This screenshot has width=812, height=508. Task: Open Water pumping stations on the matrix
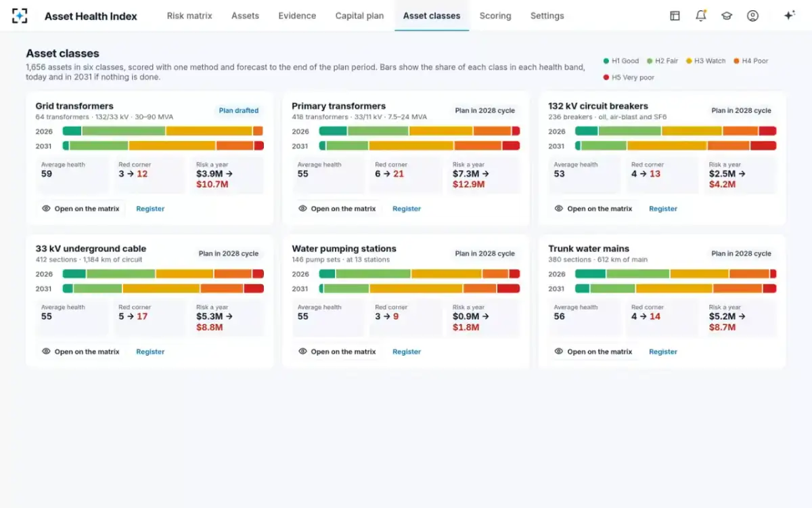337,352
